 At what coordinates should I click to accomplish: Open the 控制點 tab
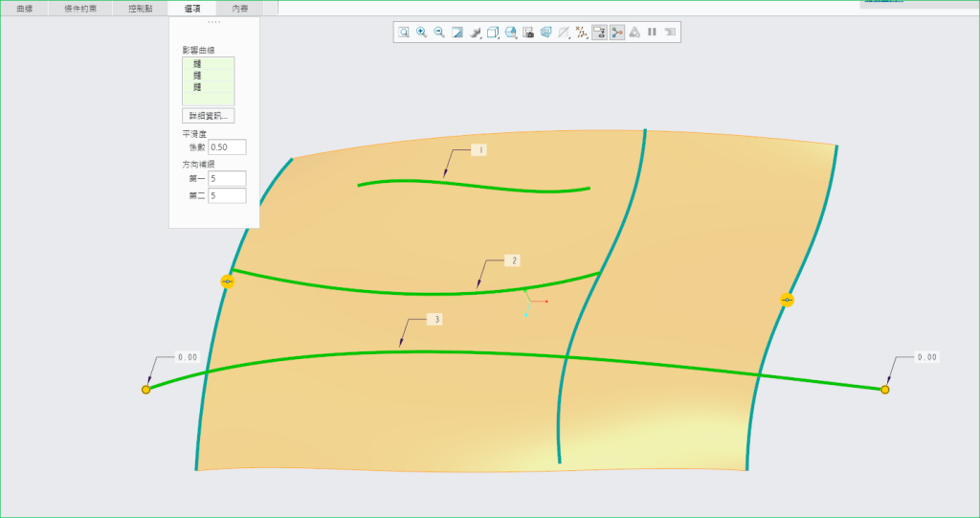click(140, 8)
